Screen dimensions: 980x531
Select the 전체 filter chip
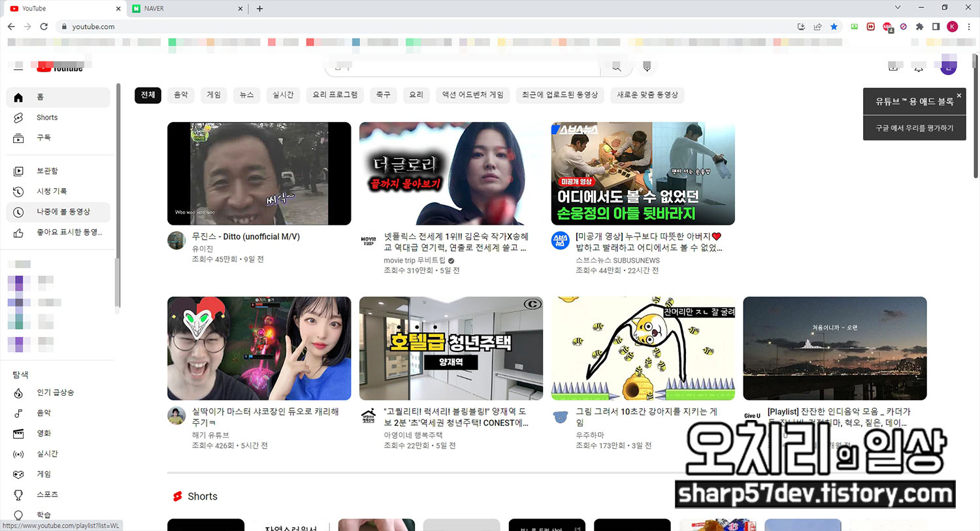click(148, 95)
